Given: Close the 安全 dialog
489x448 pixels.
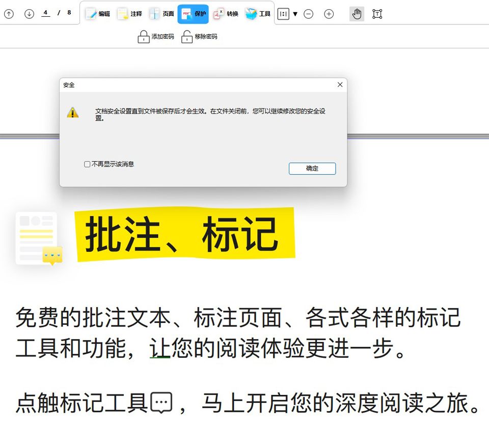Looking at the screenshot, I should tap(340, 85).
